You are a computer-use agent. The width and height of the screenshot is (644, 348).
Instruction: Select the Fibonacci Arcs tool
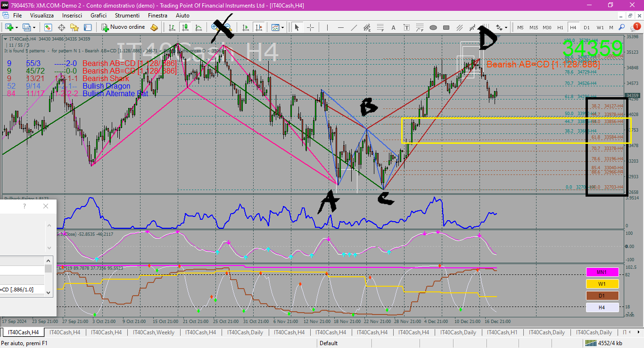point(420,27)
